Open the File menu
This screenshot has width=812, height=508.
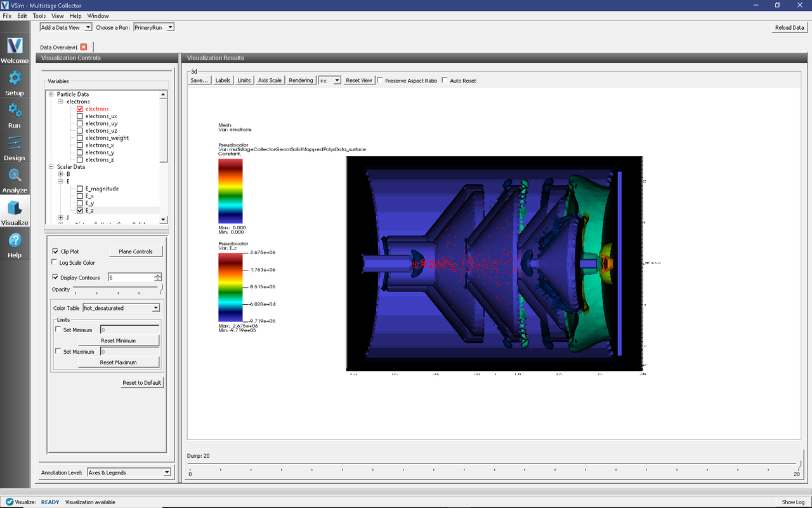[7, 16]
